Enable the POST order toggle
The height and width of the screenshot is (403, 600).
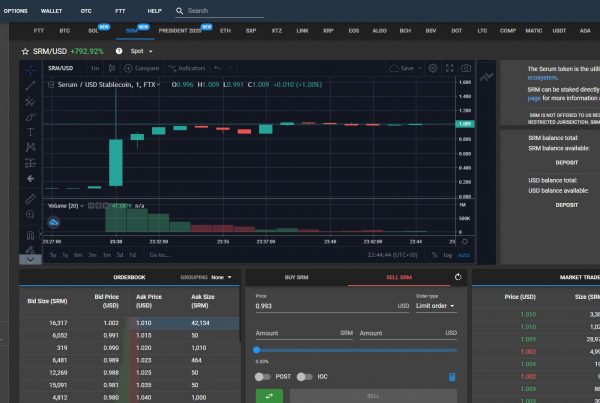click(262, 377)
